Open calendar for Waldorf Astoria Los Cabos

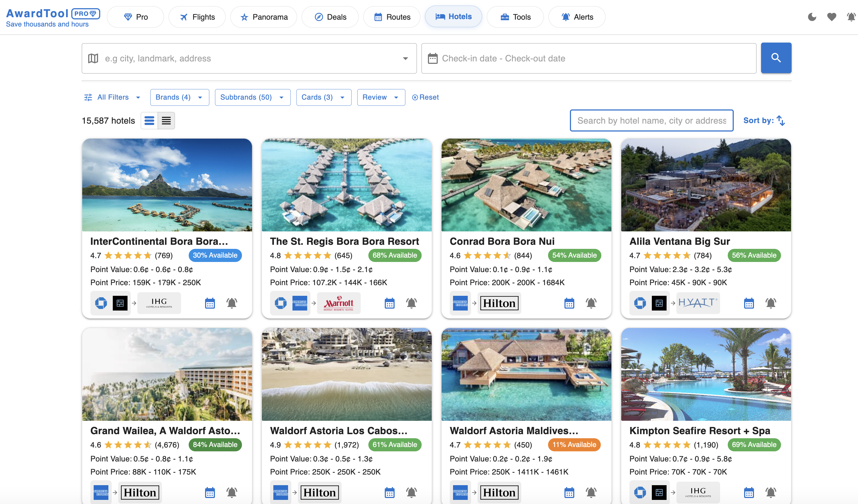click(389, 493)
